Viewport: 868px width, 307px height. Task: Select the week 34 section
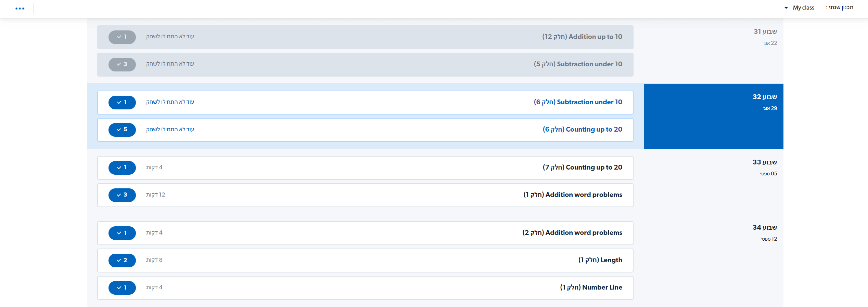point(714,261)
